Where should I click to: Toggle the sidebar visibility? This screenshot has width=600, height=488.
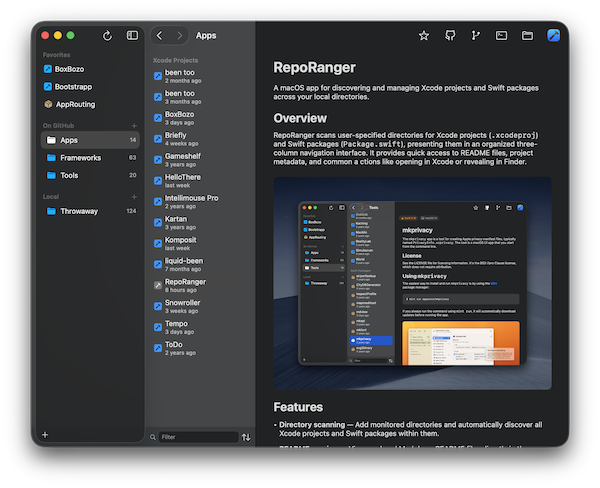(132, 36)
